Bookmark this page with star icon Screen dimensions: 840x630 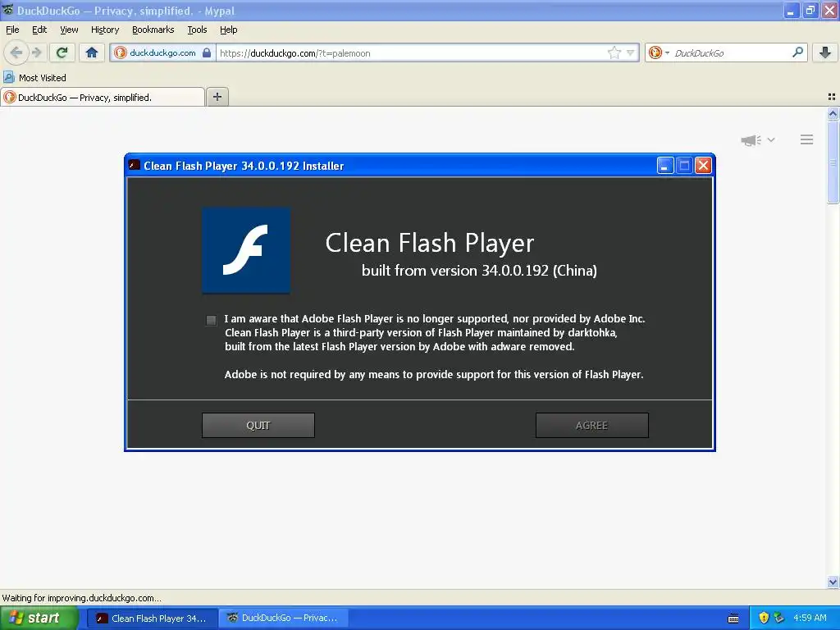[x=614, y=52]
